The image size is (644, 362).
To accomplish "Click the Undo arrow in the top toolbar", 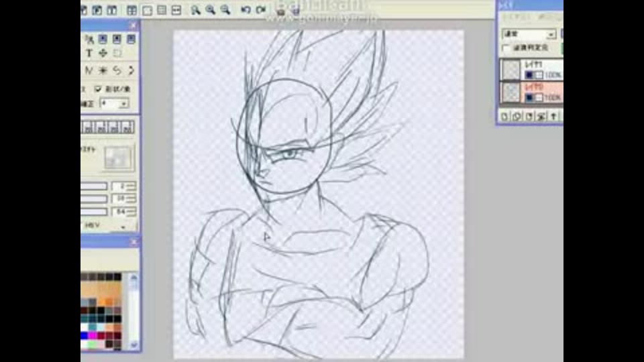I will [x=246, y=10].
